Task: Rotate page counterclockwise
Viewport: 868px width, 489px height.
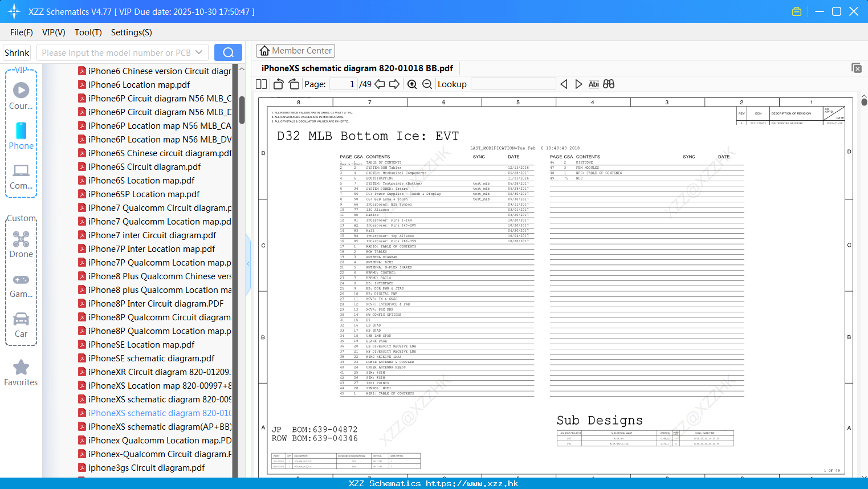Action: pos(278,84)
